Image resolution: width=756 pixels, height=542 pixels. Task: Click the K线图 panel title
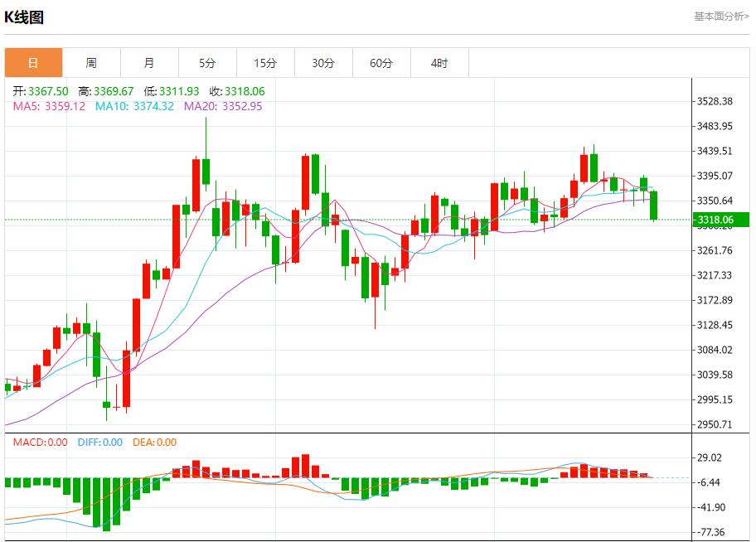click(x=24, y=17)
